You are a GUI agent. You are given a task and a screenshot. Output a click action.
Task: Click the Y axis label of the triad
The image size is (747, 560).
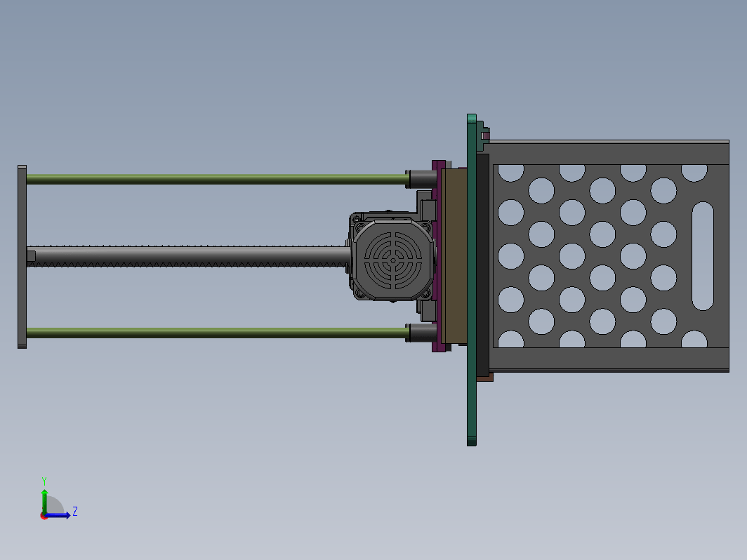click(x=44, y=481)
